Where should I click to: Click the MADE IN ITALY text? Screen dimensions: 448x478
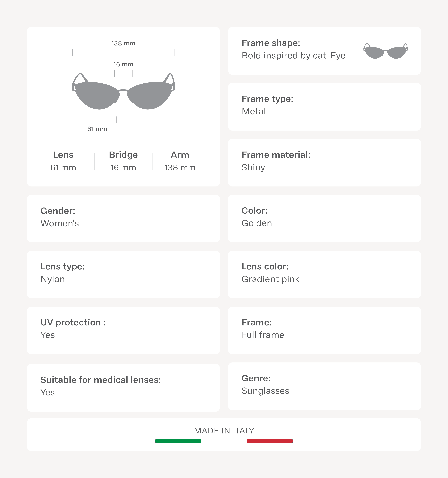pos(224,431)
